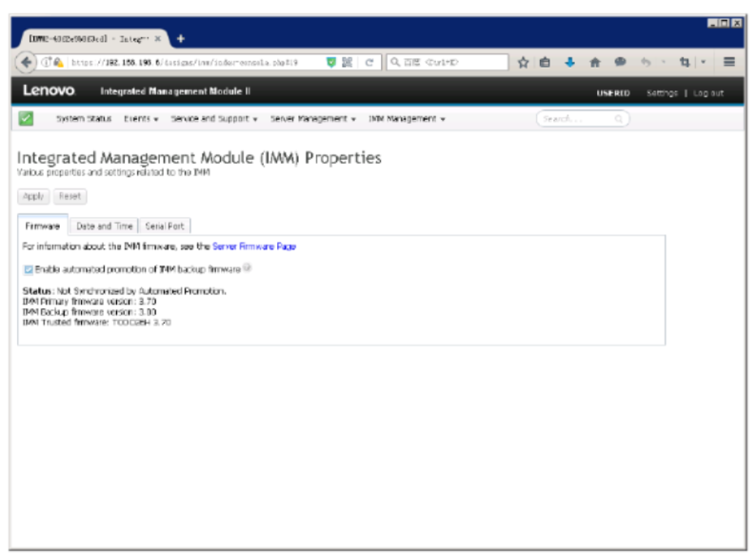Close the browser window

pyautogui.click(x=736, y=23)
